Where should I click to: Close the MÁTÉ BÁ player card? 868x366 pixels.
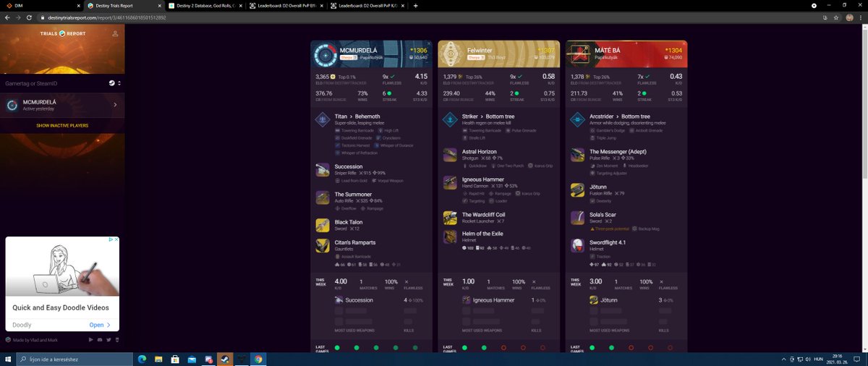tap(683, 44)
